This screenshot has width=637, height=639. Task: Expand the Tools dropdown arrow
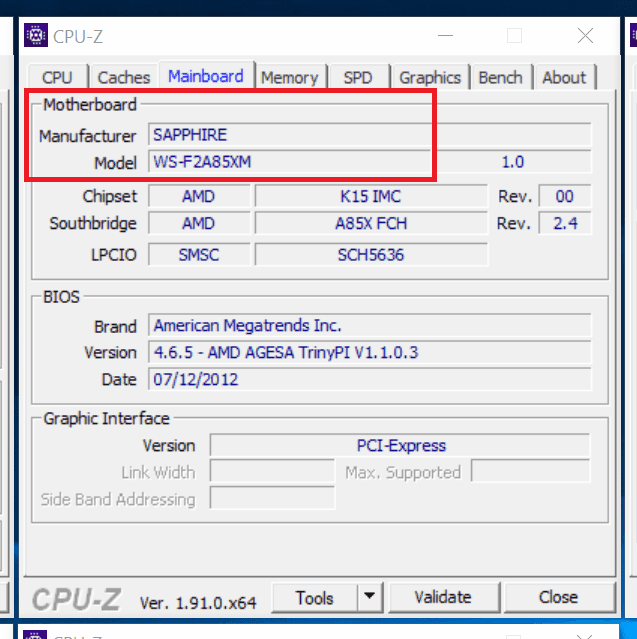pos(370,597)
